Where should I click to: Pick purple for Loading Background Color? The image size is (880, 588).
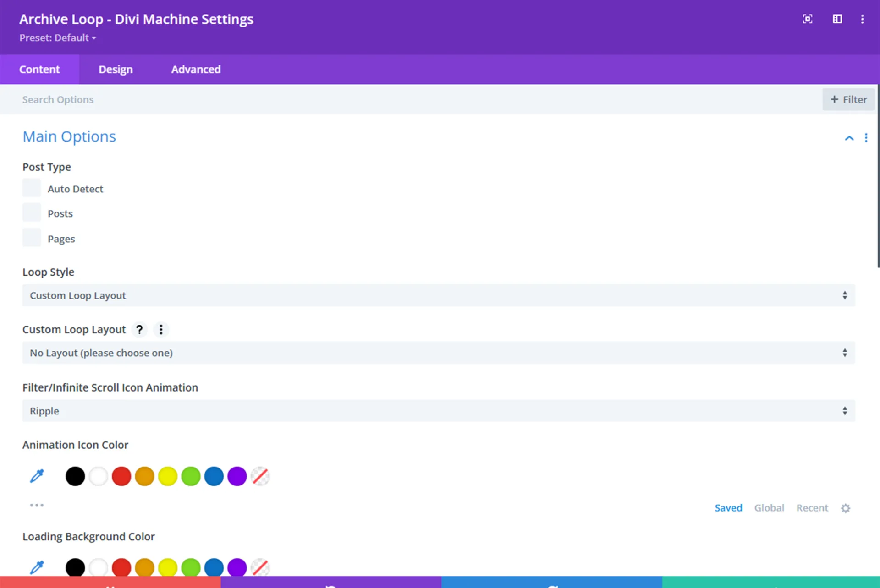pyautogui.click(x=237, y=567)
